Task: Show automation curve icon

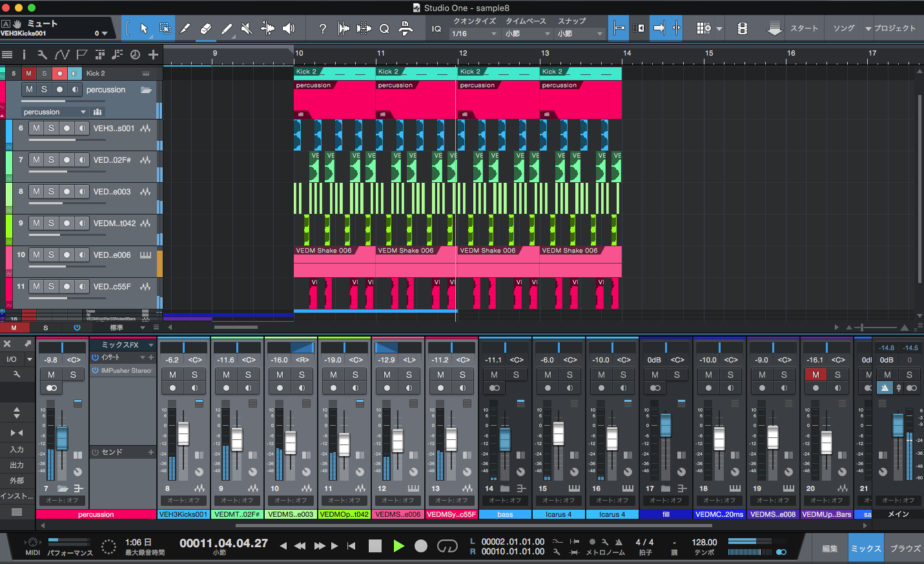Action: click(x=62, y=55)
